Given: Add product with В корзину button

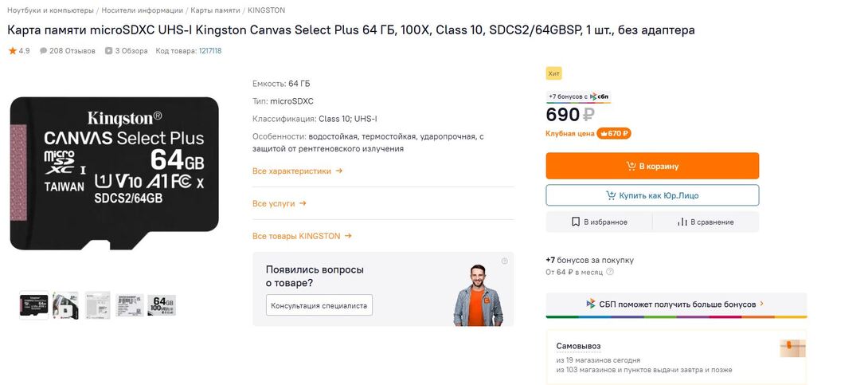Looking at the screenshot, I should tap(652, 166).
